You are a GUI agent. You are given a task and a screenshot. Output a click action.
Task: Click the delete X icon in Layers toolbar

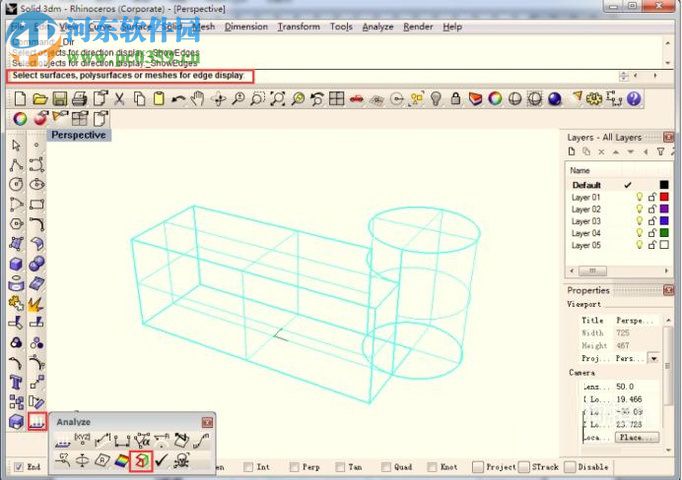click(x=601, y=151)
